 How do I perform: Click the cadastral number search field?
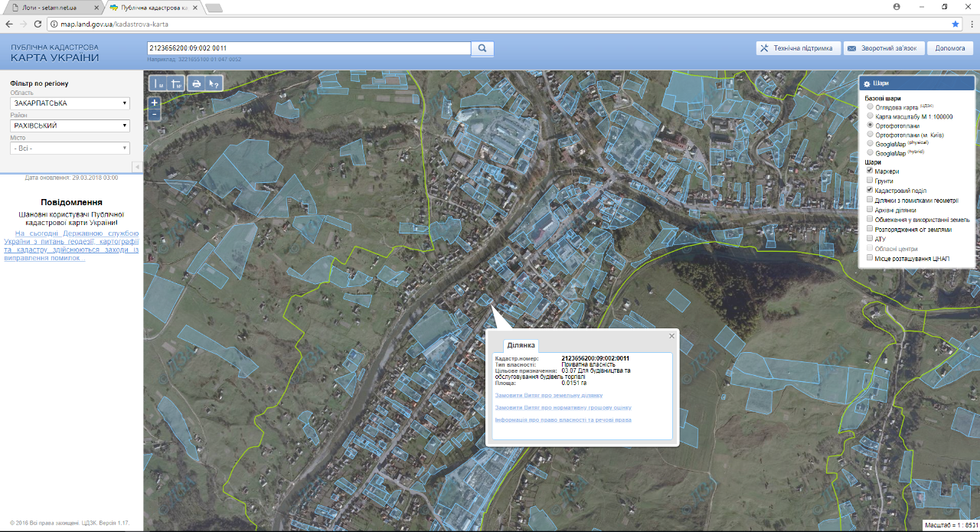(308, 48)
